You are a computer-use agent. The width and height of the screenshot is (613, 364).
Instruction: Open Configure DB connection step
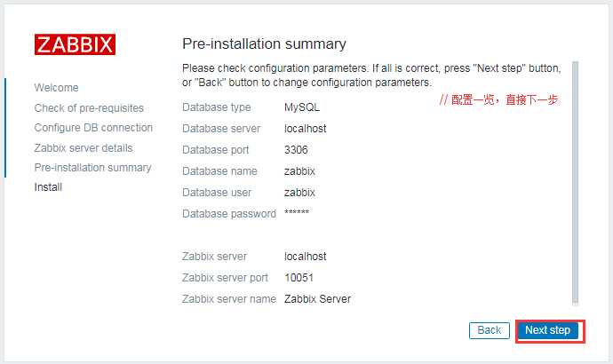(x=93, y=128)
